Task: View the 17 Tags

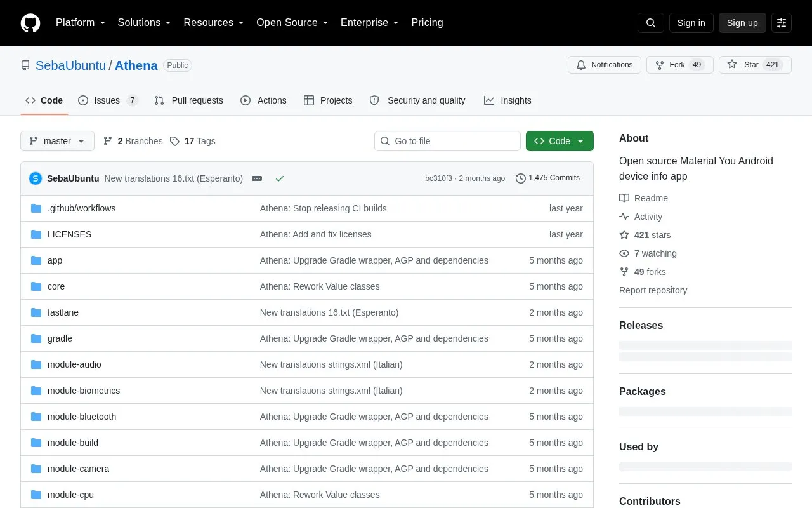Action: coord(193,141)
